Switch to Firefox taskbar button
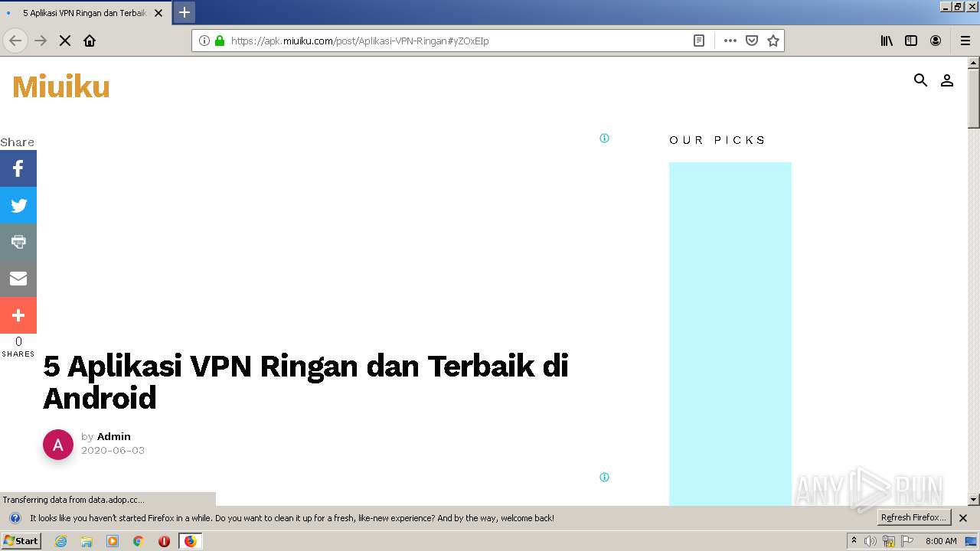Screen dimensions: 980x551 click(x=190, y=541)
